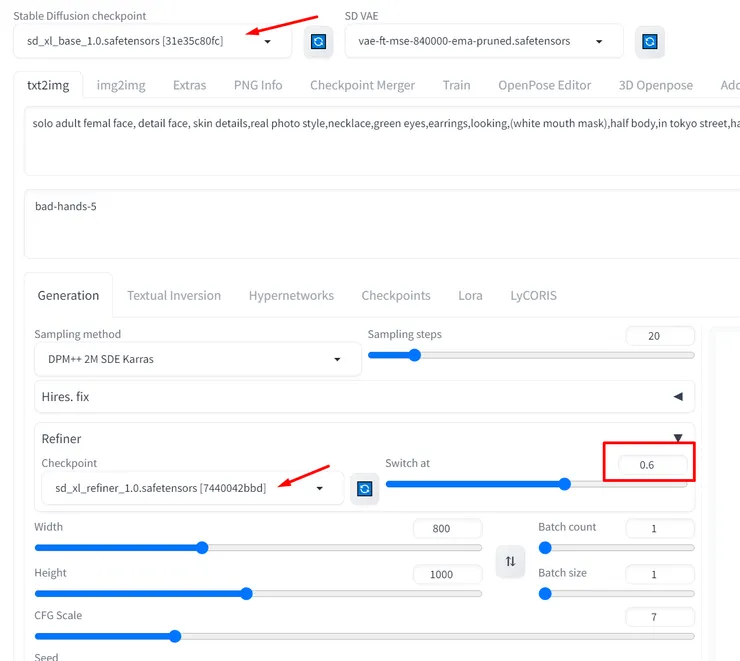
Task: Click the CFG Scale slider handle
Action: (175, 636)
